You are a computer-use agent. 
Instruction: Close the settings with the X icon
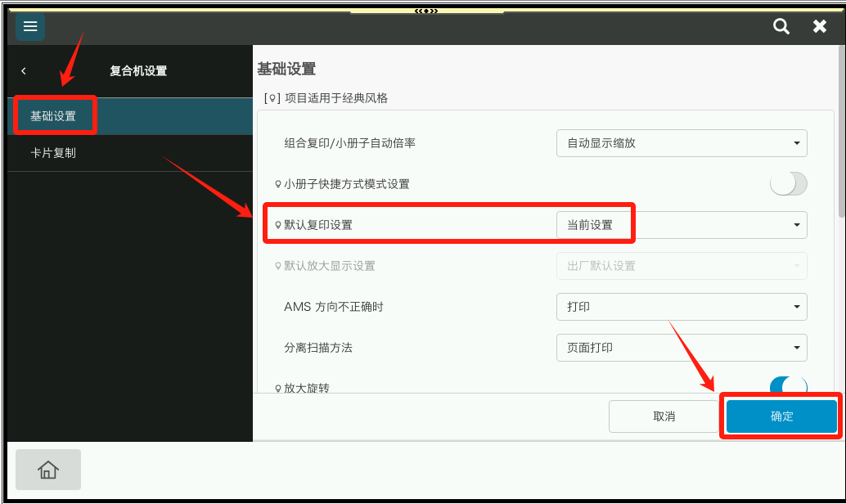click(x=820, y=26)
